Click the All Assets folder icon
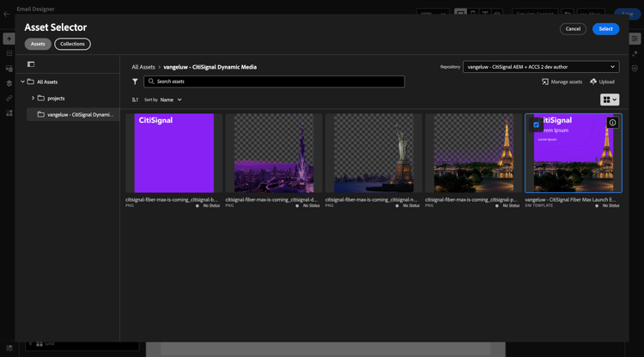Screen dimensions: 644x357 coord(30,82)
